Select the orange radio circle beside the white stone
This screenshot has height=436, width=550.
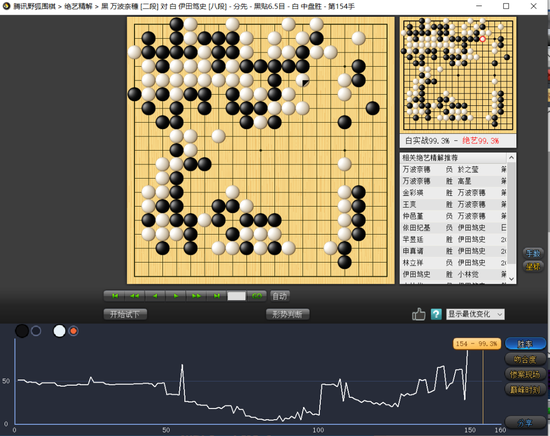pyautogui.click(x=73, y=331)
